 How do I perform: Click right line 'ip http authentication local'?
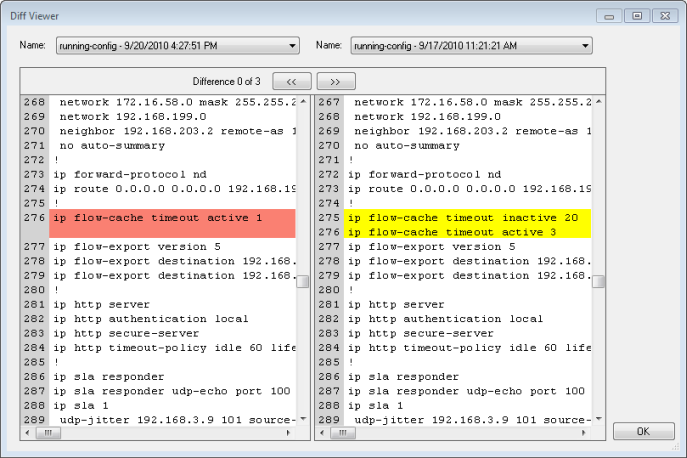445,319
